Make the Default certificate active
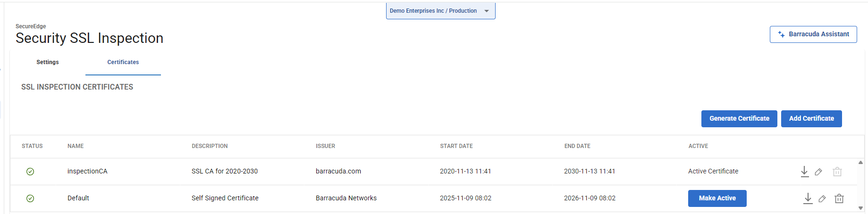The height and width of the screenshot is (214, 868). pos(717,198)
